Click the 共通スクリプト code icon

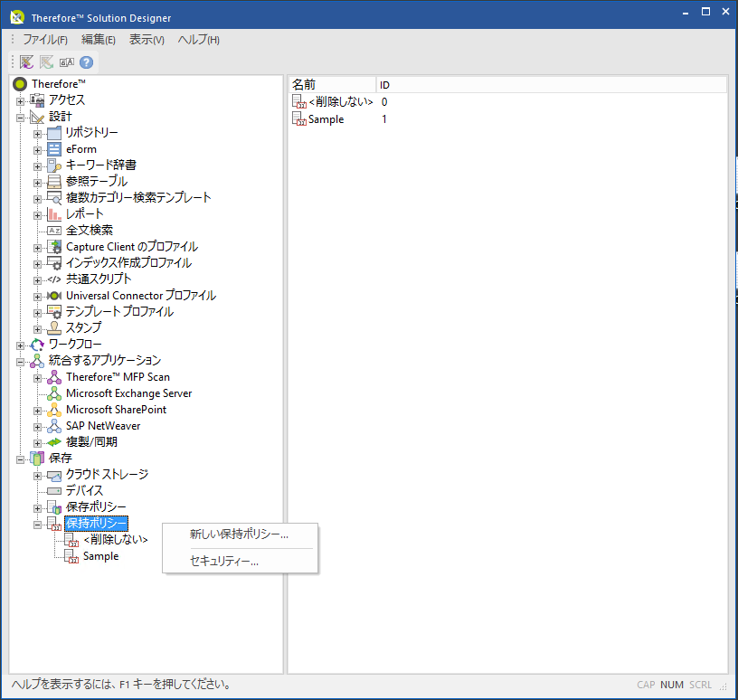[54, 279]
